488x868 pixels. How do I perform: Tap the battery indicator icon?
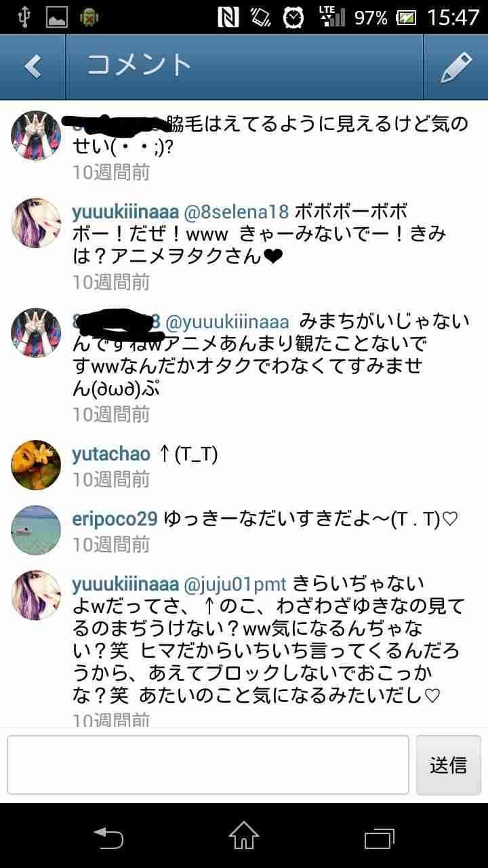407,17
